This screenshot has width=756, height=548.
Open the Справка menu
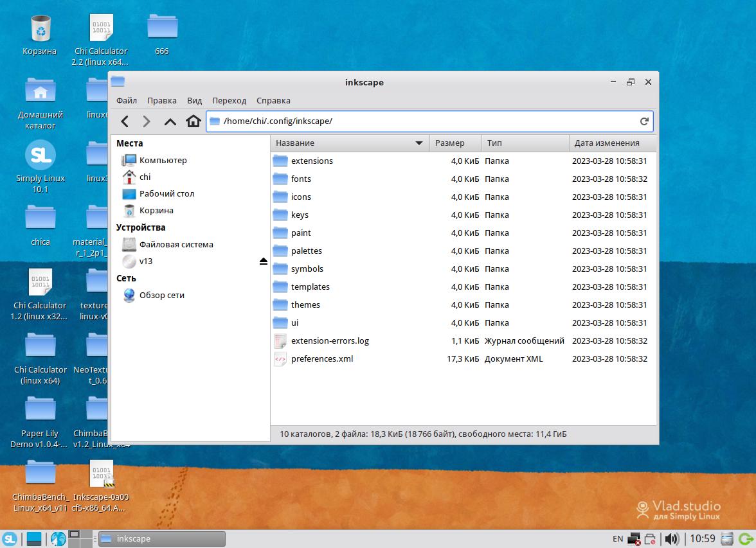273,101
